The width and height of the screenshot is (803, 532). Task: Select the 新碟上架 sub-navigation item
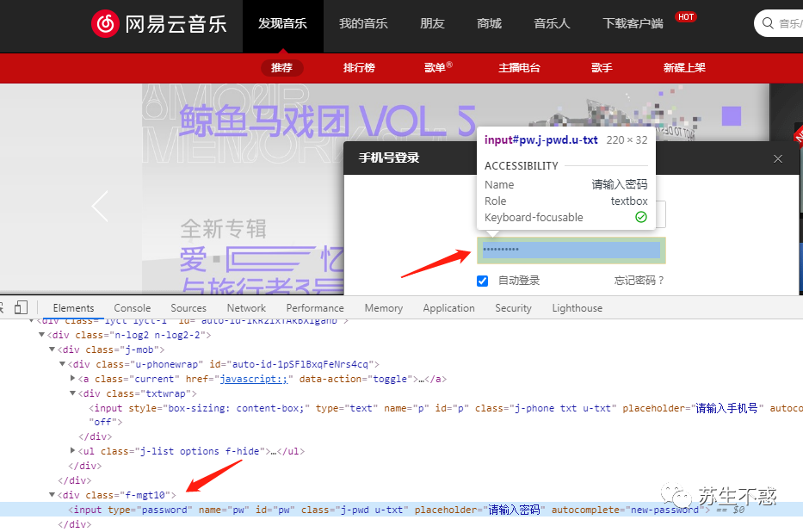[684, 68]
